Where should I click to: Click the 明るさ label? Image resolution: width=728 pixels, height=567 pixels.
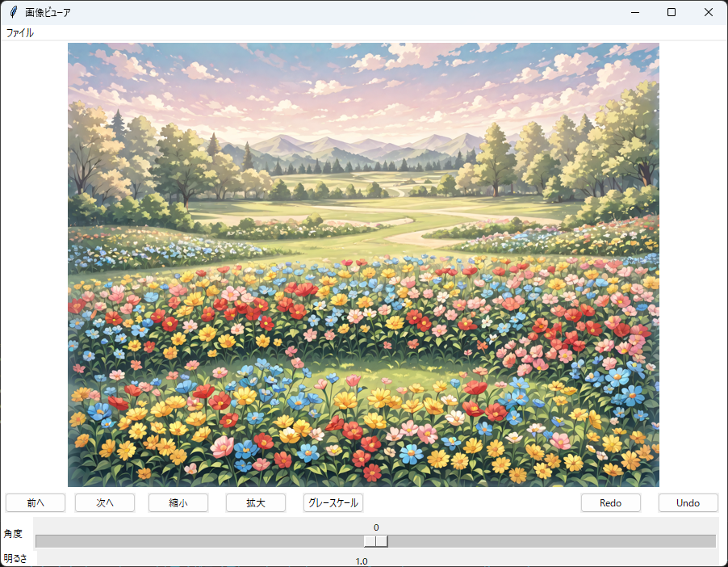tap(15, 558)
